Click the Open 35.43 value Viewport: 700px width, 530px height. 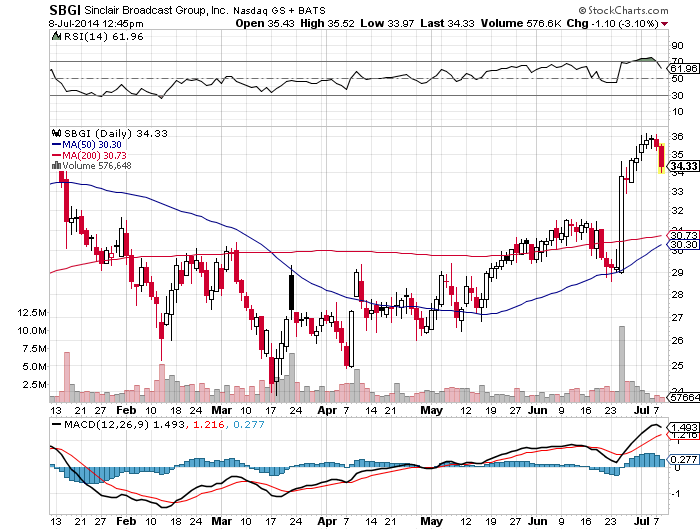265,23
